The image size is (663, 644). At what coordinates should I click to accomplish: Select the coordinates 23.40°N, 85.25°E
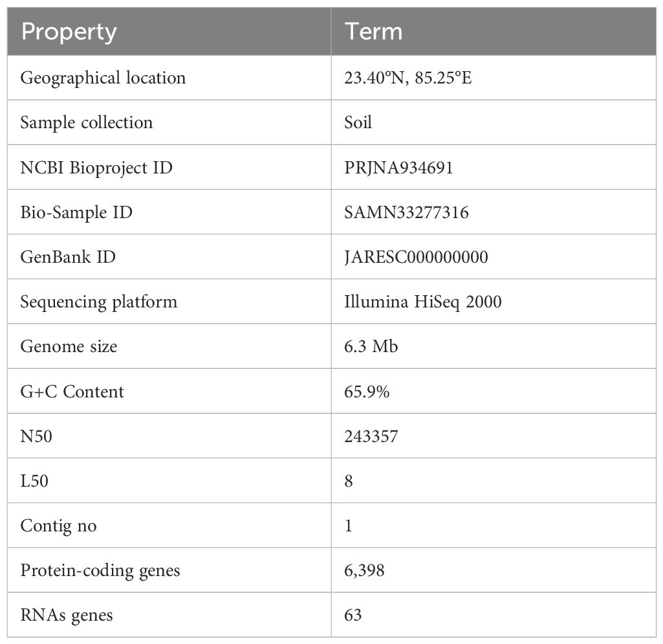click(408, 78)
